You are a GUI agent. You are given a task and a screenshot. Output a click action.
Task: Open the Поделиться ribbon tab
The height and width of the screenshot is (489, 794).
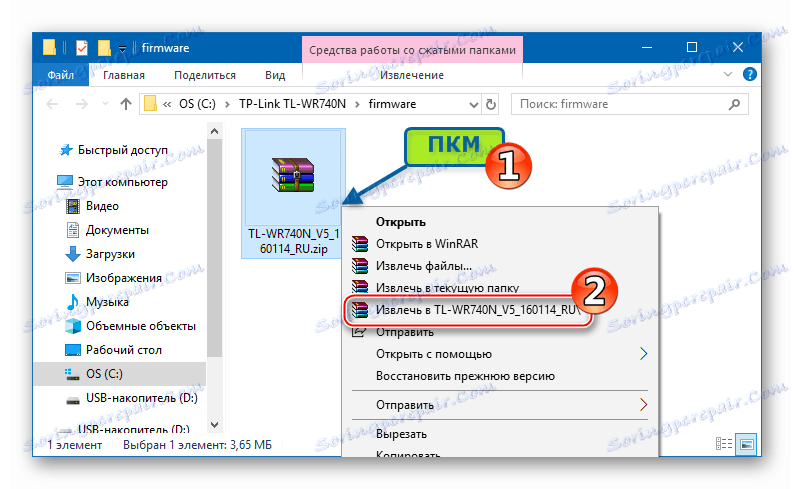pyautogui.click(x=205, y=75)
